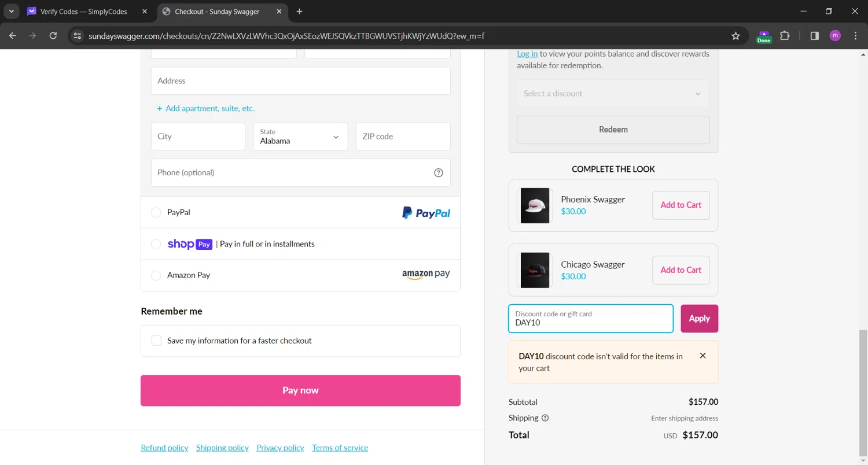Click the phone field help question icon
This screenshot has width=868, height=465.
point(439,173)
